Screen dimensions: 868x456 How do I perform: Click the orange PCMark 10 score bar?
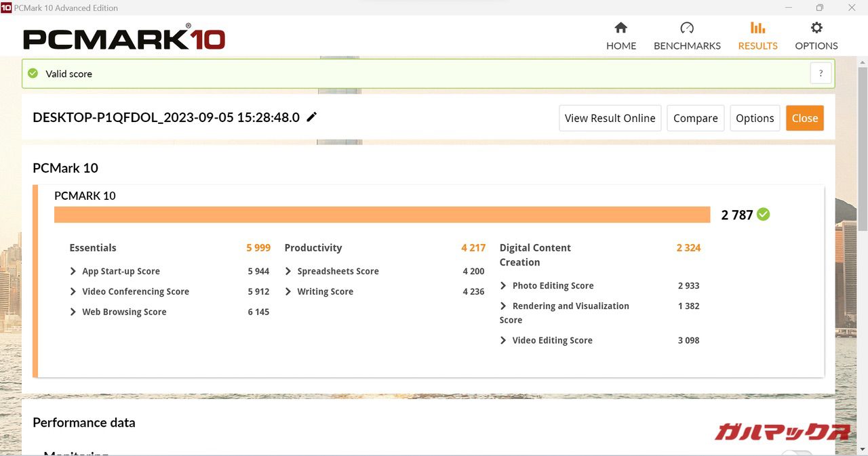click(382, 214)
